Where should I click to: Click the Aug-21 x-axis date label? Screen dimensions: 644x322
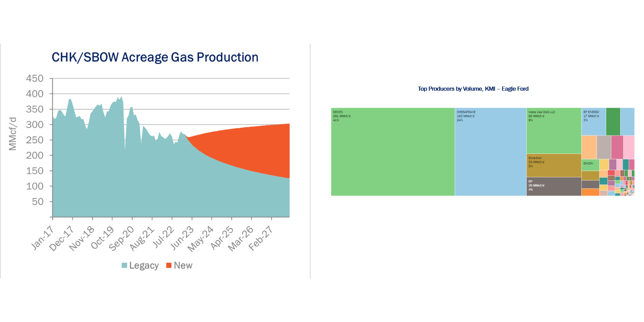pyautogui.click(x=142, y=238)
